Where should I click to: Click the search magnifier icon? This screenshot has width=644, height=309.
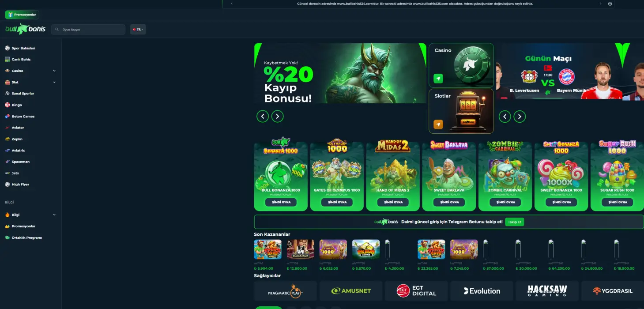point(57,30)
